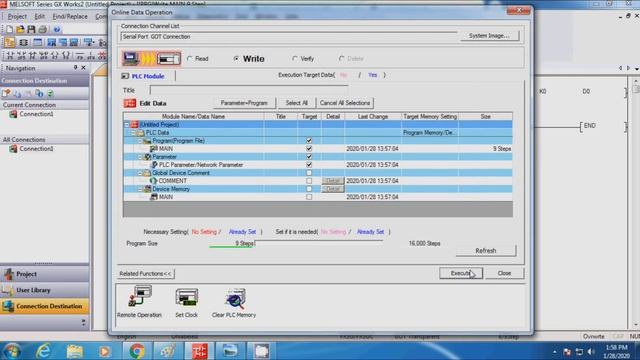Collapse the (Untitled Project) tree node

127,124
